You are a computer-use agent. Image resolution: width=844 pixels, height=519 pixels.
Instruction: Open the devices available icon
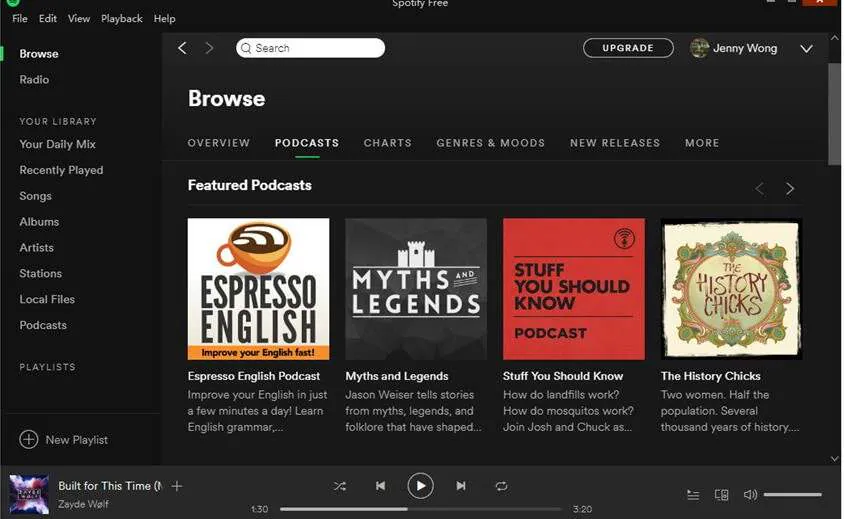(721, 494)
